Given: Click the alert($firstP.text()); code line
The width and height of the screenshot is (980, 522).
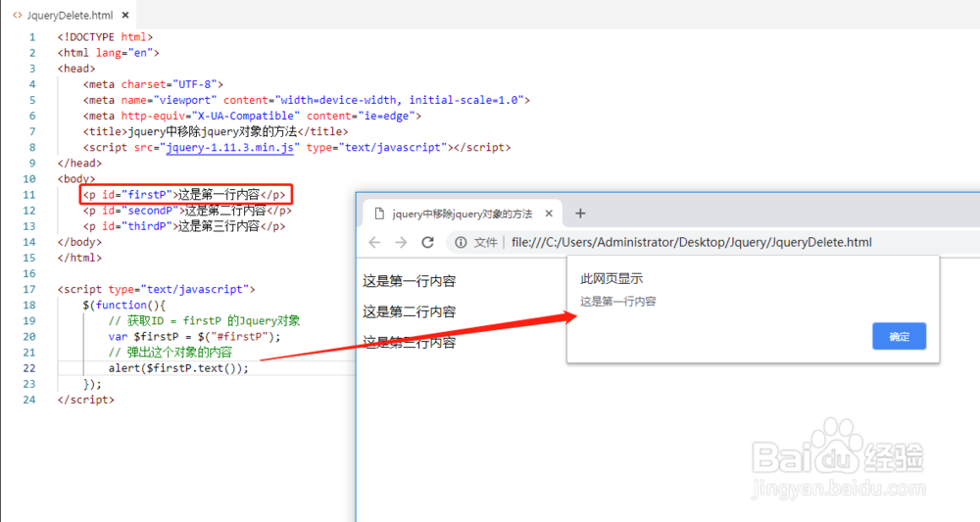Looking at the screenshot, I should pos(178,368).
